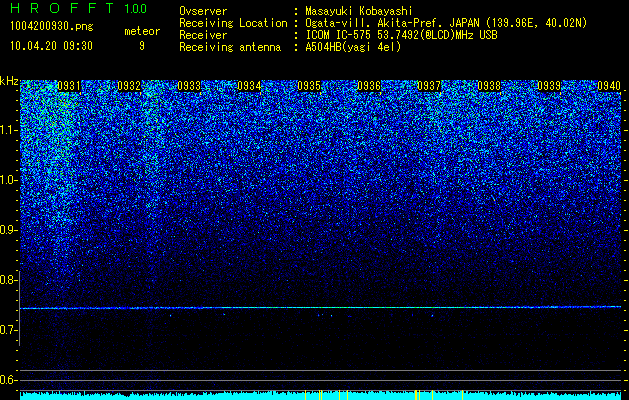Click the 1.0 frequency axis label
This screenshot has width=629, height=400.
[x=9, y=180]
